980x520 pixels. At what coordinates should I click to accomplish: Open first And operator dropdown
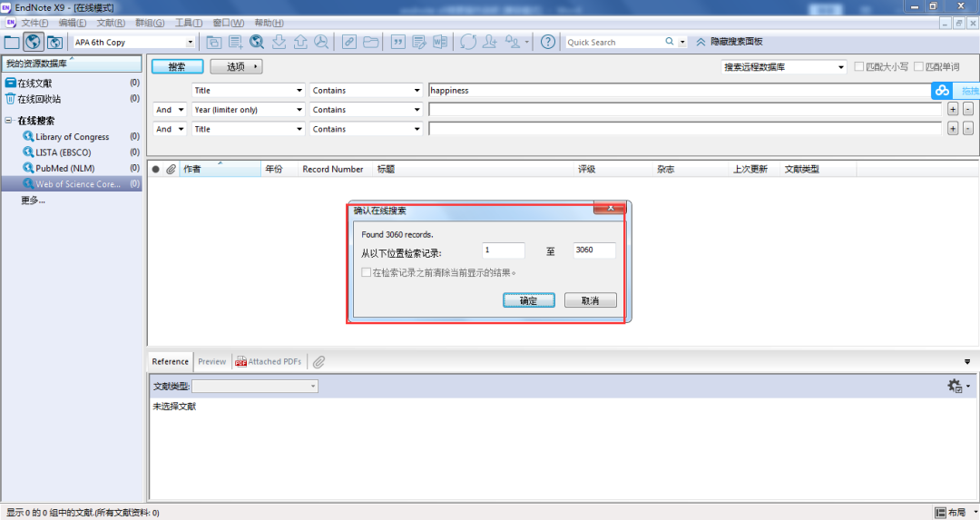181,110
